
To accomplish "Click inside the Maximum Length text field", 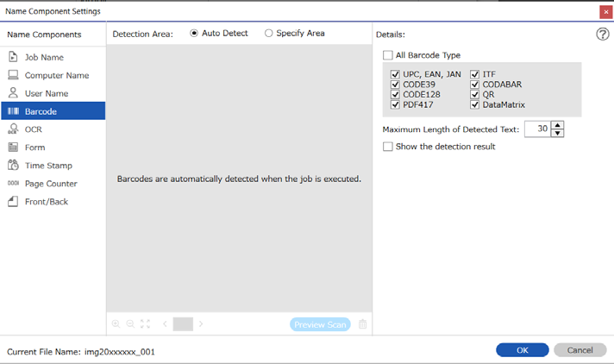I will [537, 129].
